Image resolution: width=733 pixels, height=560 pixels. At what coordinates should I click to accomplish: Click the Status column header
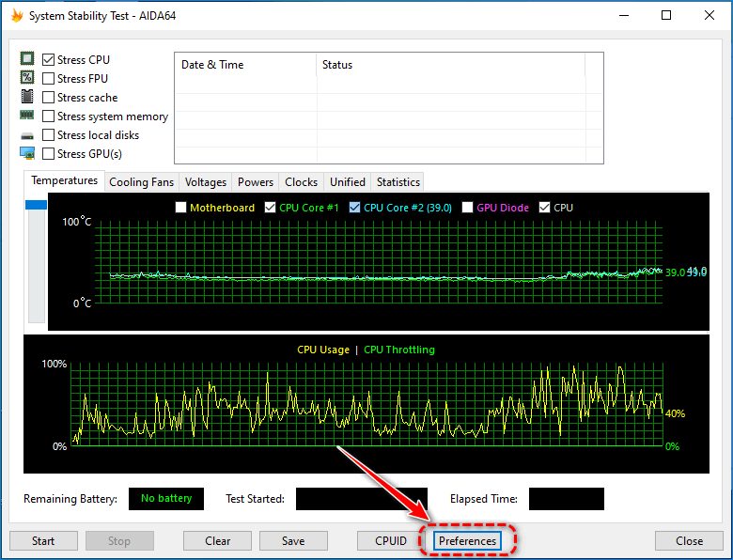[451, 65]
